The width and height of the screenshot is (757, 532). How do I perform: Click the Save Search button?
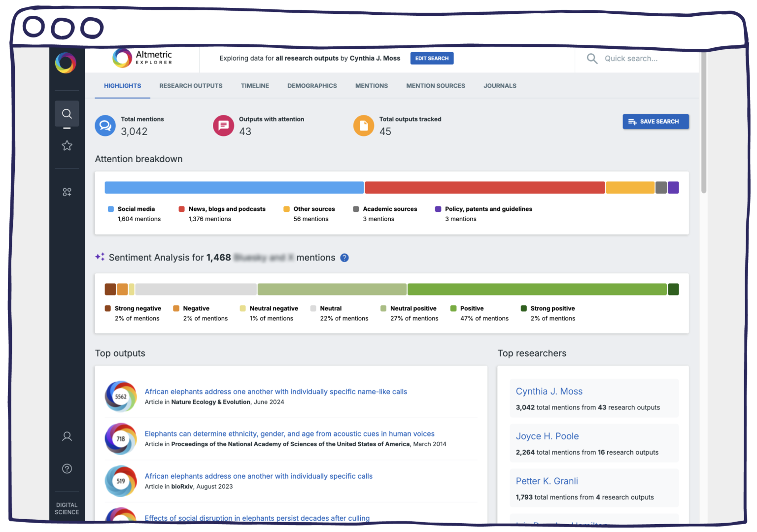click(x=655, y=122)
